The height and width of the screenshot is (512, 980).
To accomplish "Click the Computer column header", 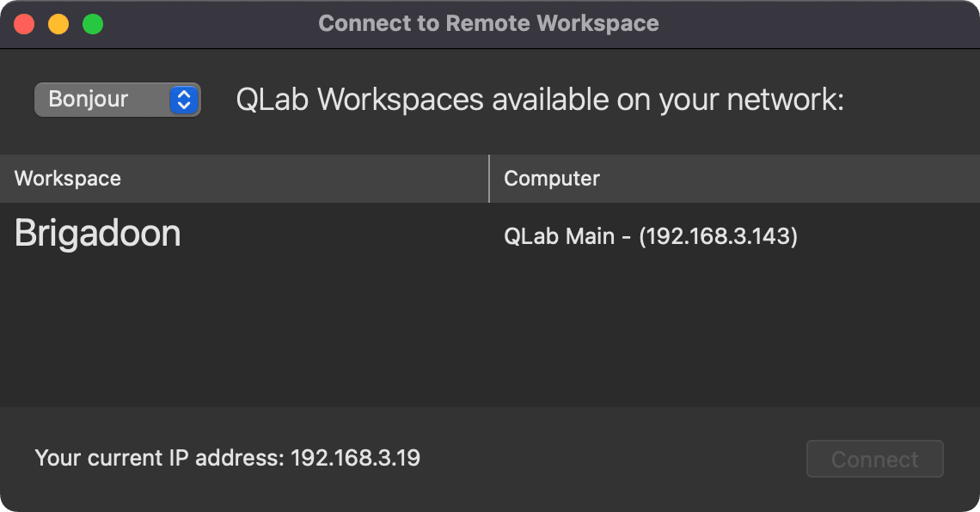I will (x=551, y=179).
